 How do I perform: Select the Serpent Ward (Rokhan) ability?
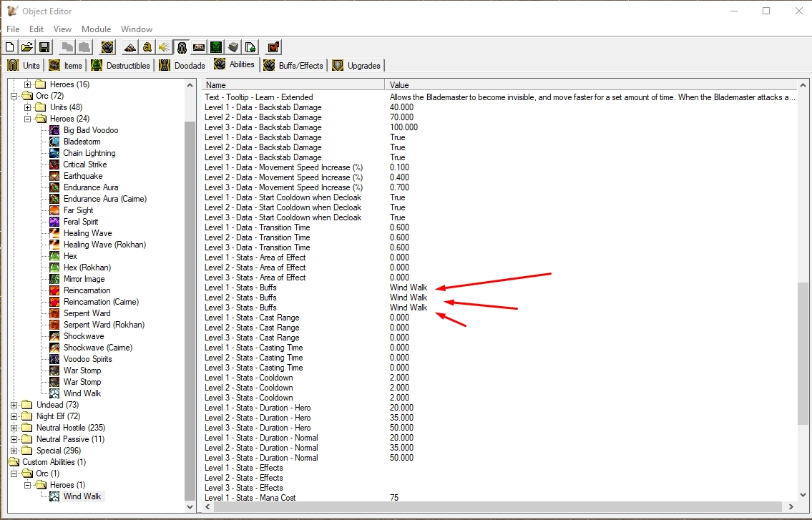[x=104, y=325]
